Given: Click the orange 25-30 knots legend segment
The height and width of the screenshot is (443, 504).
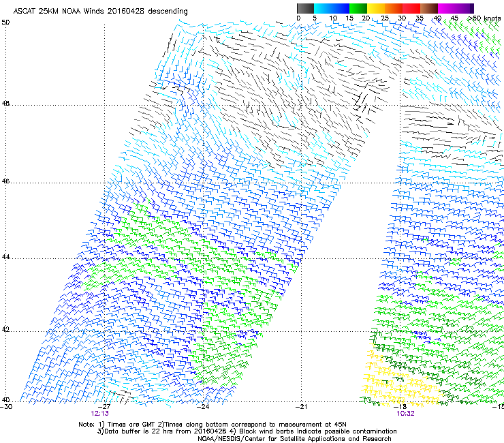Looking at the screenshot, I should coord(394,8).
